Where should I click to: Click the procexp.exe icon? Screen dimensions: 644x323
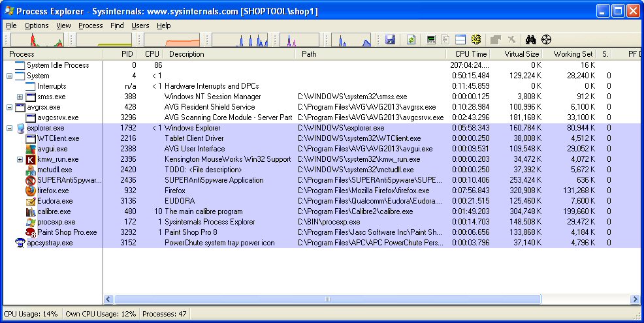coord(31,222)
